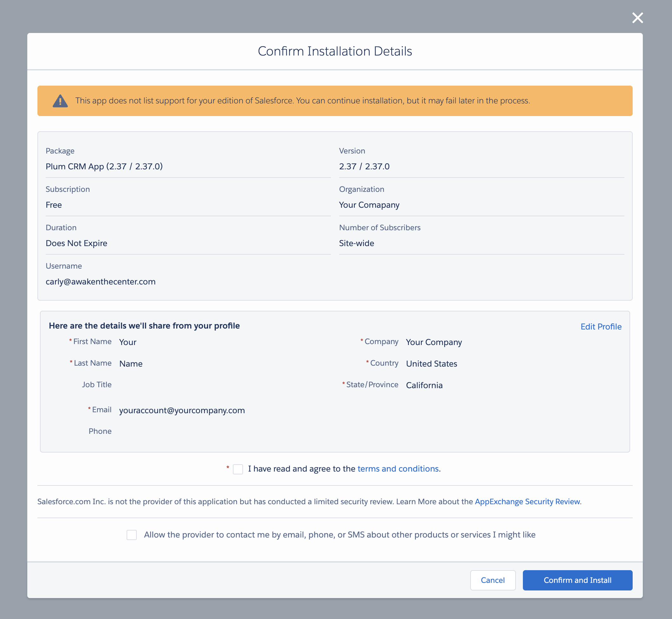672x619 pixels.
Task: Click the Job Title field label
Action: (96, 385)
